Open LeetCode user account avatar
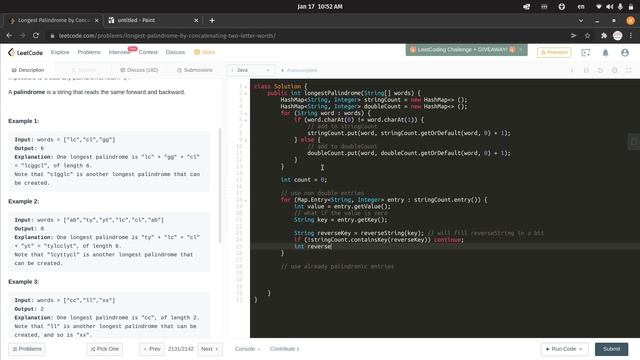The height and width of the screenshot is (360, 640). click(x=624, y=53)
